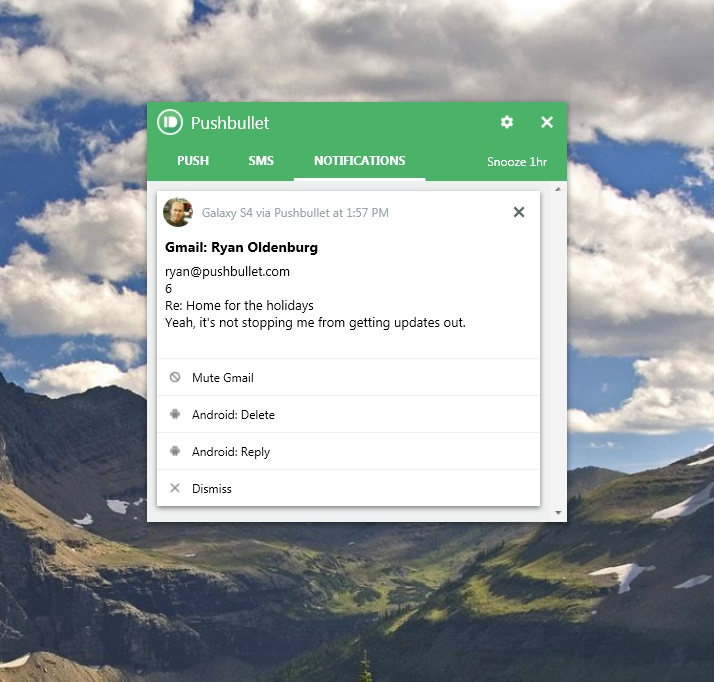Click the notification title Gmail: Ryan Oldenburg
The height and width of the screenshot is (682, 714).
(241, 248)
